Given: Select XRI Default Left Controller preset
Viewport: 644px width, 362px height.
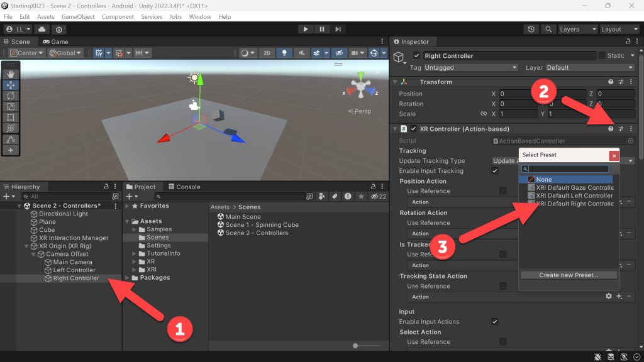Looking at the screenshot, I should 570,196.
